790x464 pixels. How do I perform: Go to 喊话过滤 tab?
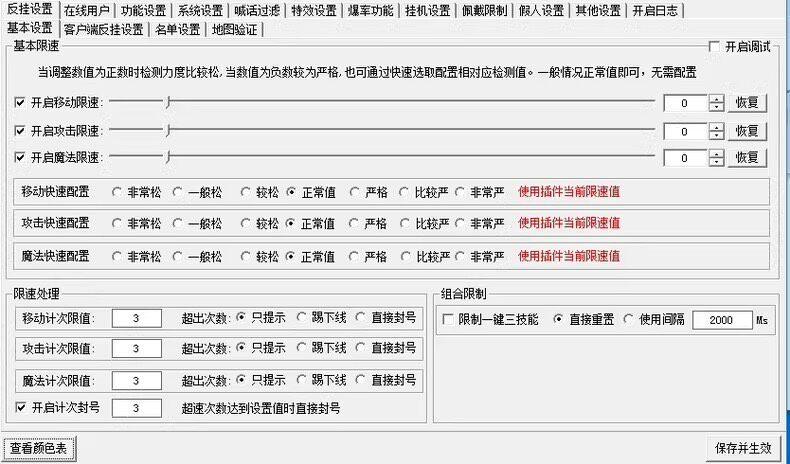257,10
